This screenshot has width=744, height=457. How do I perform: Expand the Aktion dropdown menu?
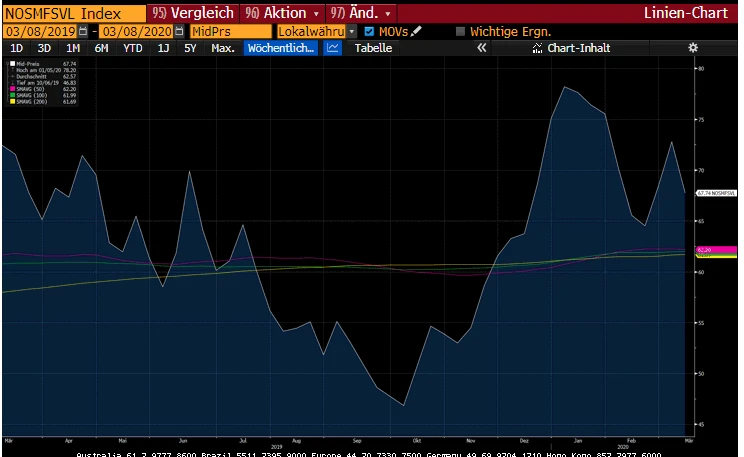pyautogui.click(x=317, y=13)
